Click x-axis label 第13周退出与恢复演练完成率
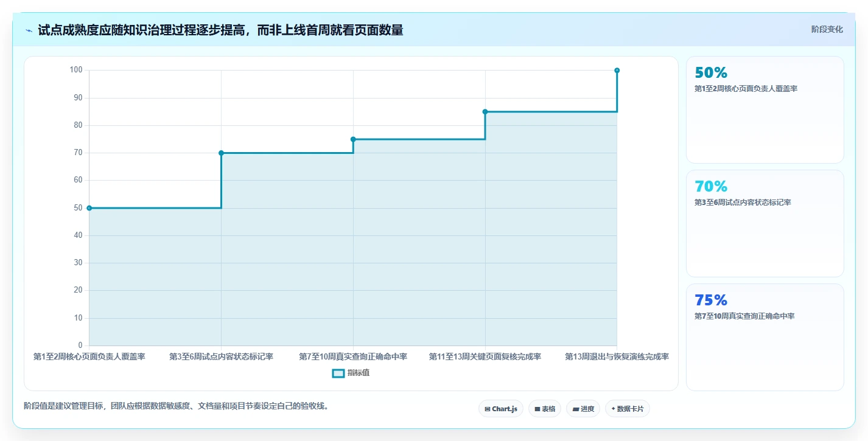Viewport: 868px width, 441px height. pyautogui.click(x=617, y=356)
